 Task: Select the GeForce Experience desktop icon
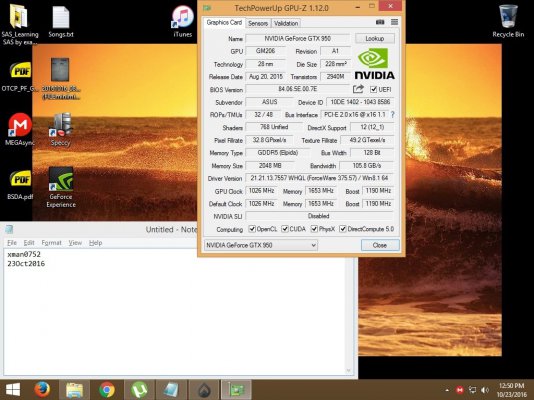tap(61, 187)
